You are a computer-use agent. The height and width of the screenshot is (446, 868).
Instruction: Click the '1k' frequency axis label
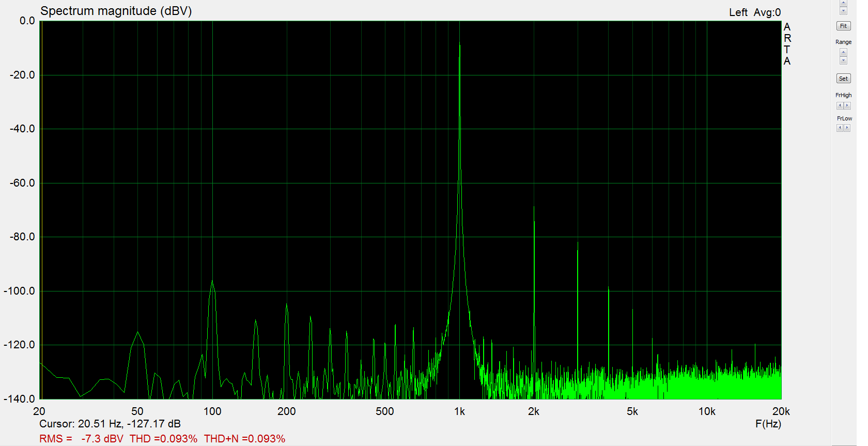click(459, 411)
